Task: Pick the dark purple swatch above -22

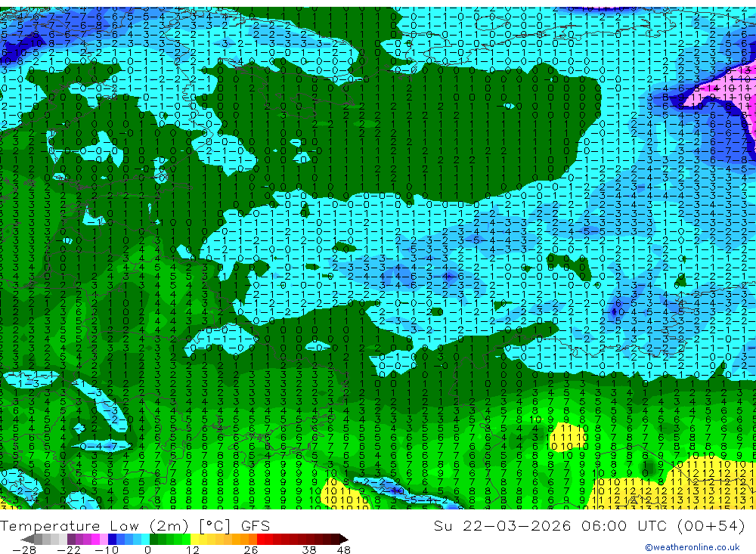Action: pos(71,540)
